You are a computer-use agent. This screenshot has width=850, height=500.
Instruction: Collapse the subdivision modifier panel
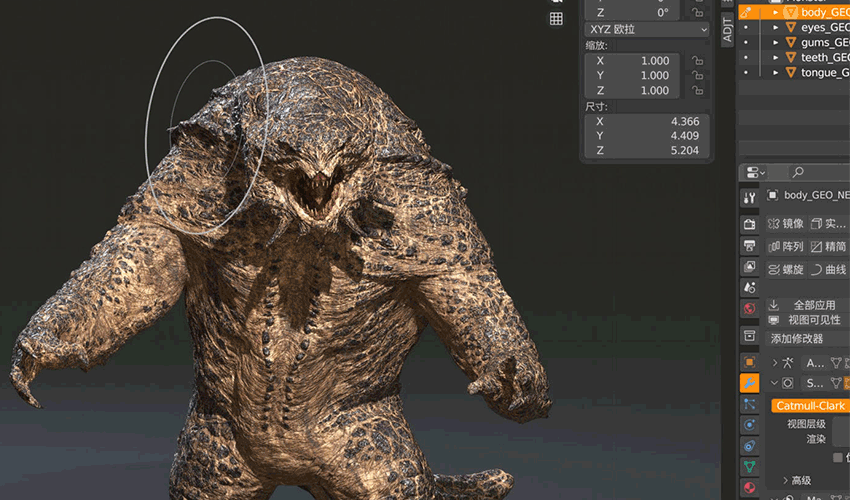[775, 383]
